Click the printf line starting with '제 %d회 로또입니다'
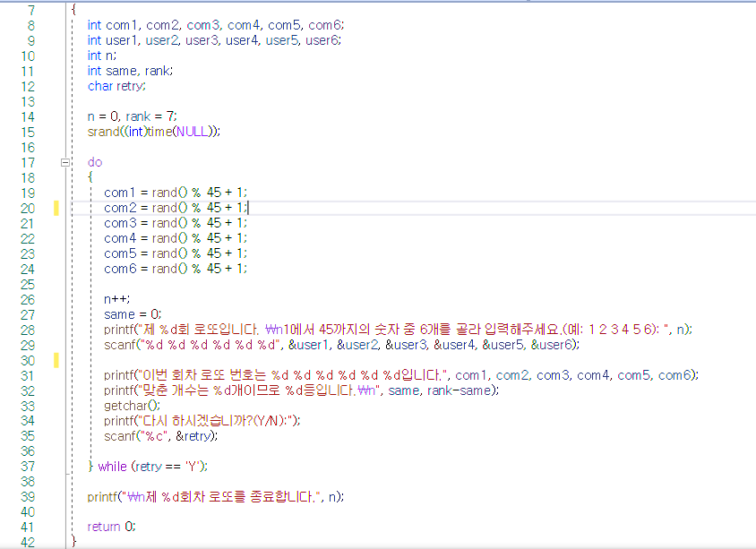 point(399,330)
